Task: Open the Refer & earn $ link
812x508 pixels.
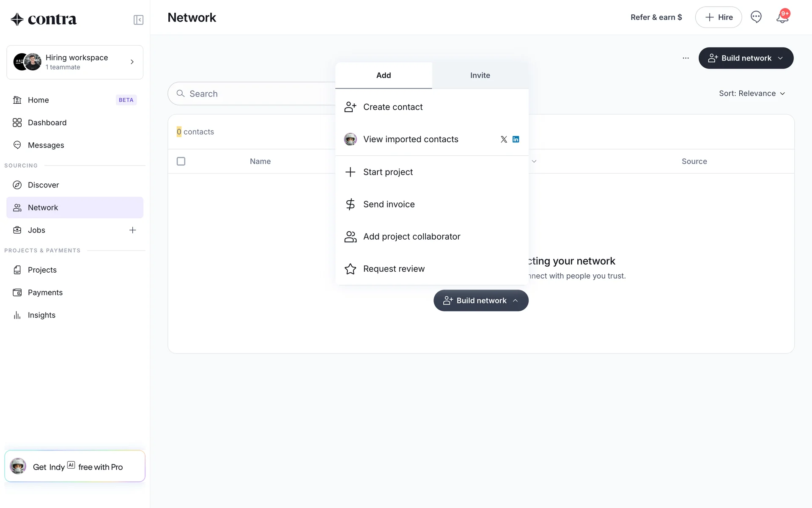Action: click(x=656, y=17)
